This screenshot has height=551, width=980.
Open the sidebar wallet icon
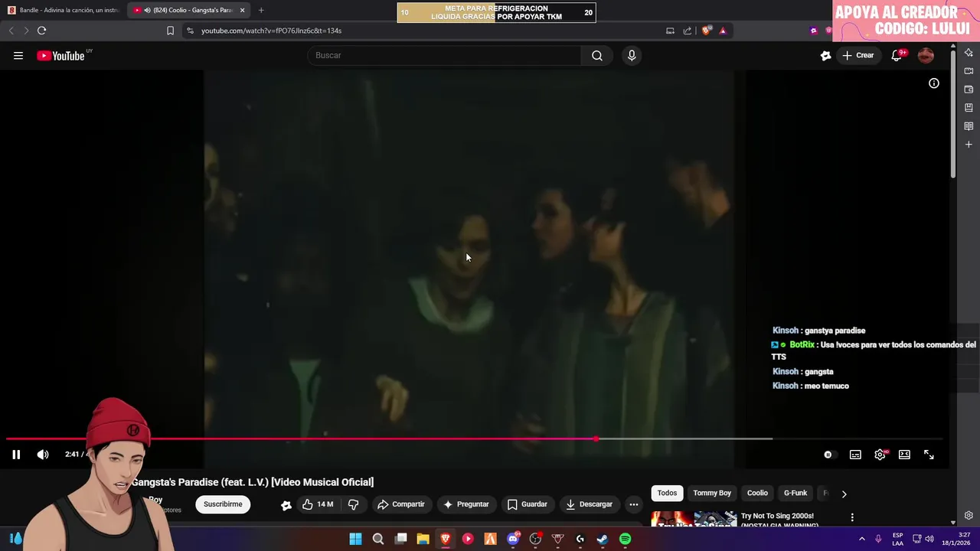click(x=969, y=90)
